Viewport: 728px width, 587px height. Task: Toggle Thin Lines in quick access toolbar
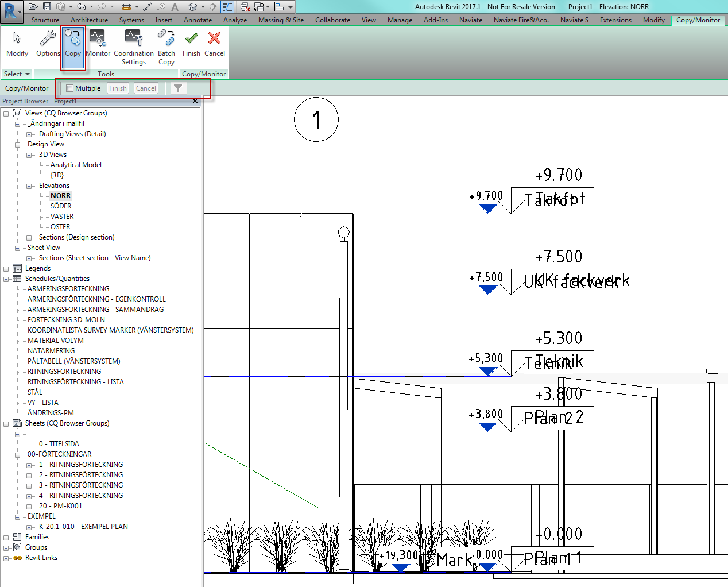227,7
